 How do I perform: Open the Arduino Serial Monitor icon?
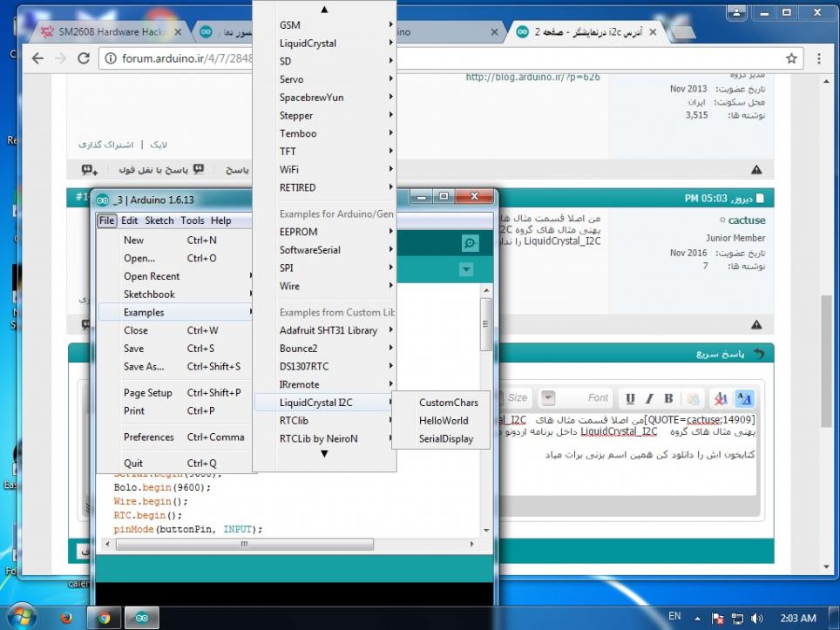[x=470, y=244]
